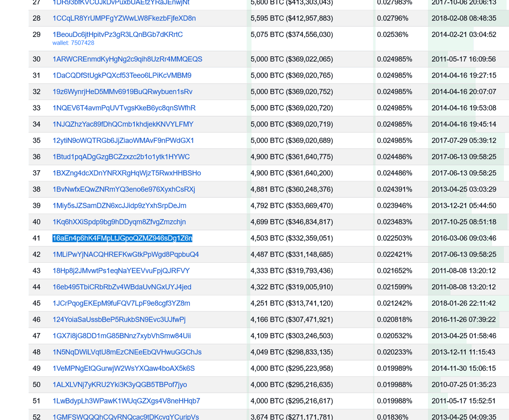Screen dimensions: 509x420
Task: Open address 19z6WynrjHeD5MMv6919BuQRwybuen1sRv
Action: (122, 92)
